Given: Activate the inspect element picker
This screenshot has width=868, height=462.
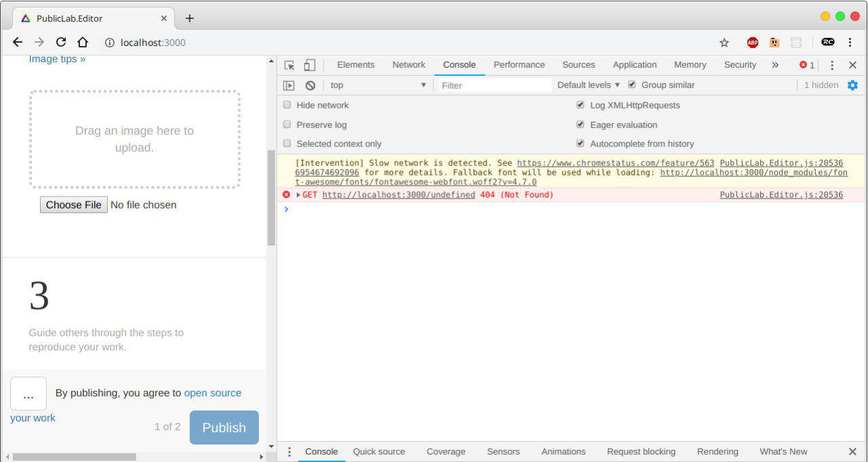Looking at the screenshot, I should coord(290,65).
